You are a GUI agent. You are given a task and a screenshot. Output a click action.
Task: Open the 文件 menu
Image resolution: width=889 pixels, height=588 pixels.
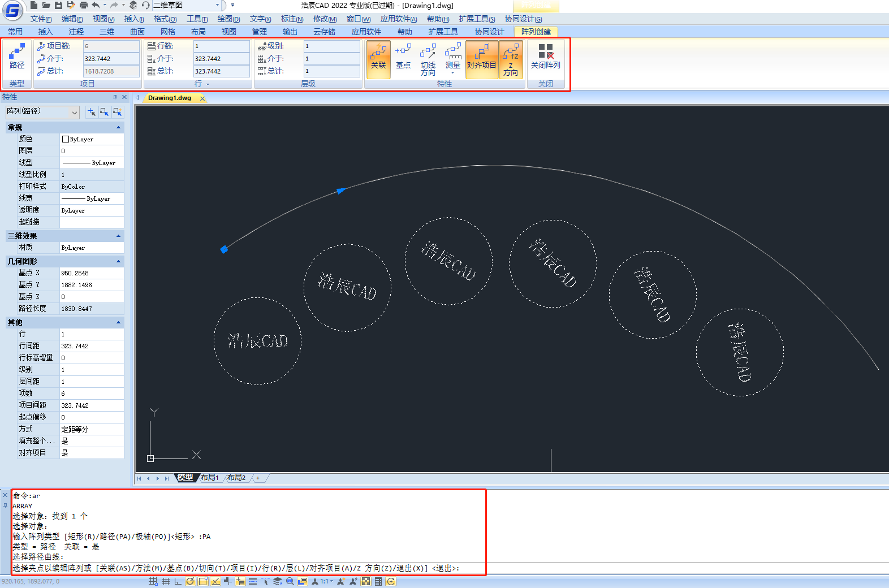click(x=41, y=19)
